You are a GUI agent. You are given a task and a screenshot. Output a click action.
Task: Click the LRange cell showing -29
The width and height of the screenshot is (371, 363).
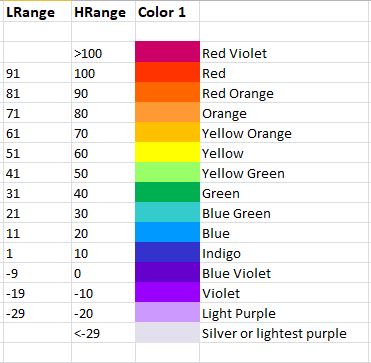coord(37,312)
